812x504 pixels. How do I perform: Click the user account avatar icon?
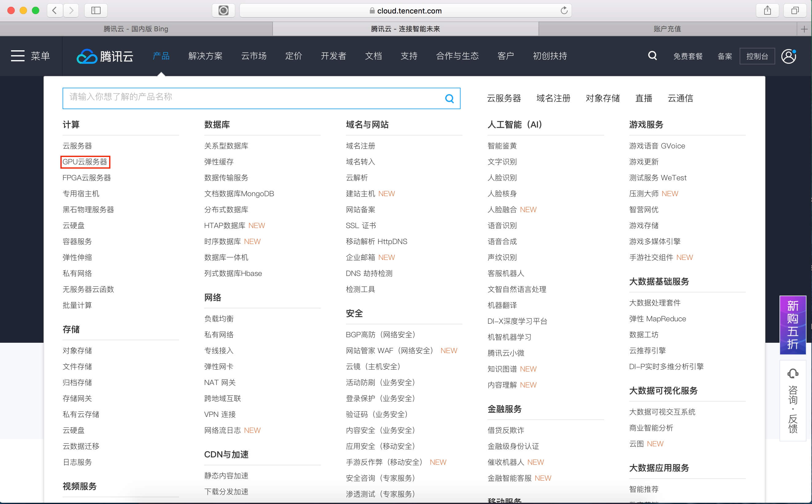[789, 56]
